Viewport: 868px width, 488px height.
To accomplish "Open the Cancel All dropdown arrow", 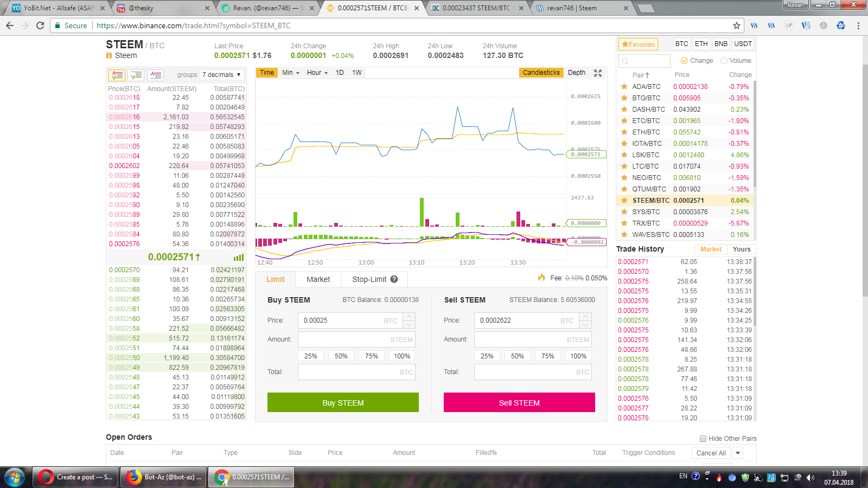I will tap(737, 453).
